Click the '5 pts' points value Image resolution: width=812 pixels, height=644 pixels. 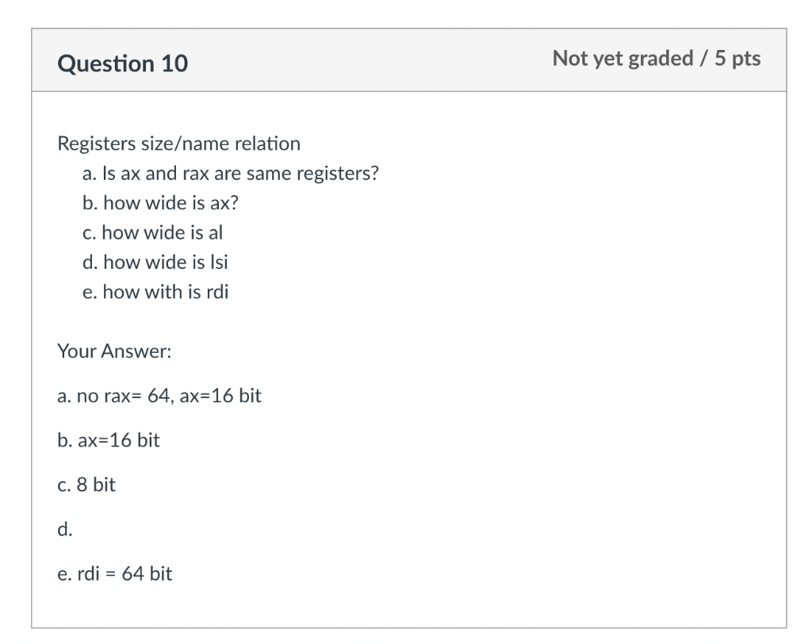point(737,59)
